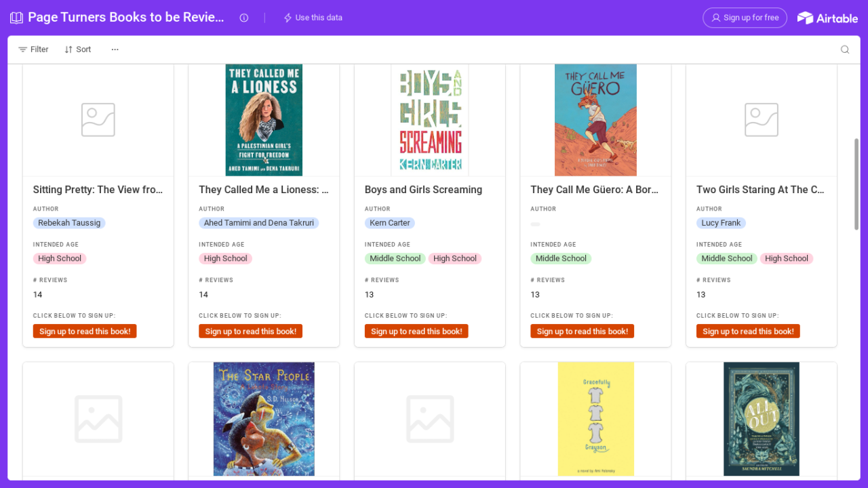868x488 pixels.
Task: Click the Page Turners Books to be Reviewed title
Action: click(x=126, y=18)
